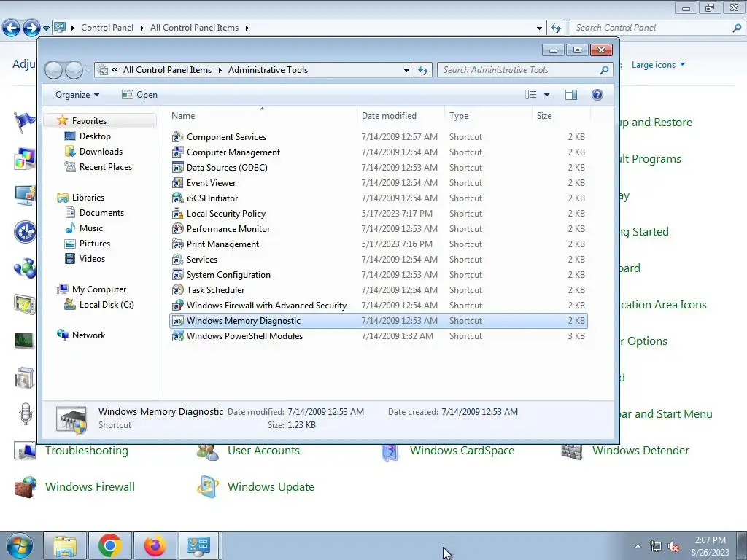Sort by the Size column header
747x560 pixels.
coord(561,116)
